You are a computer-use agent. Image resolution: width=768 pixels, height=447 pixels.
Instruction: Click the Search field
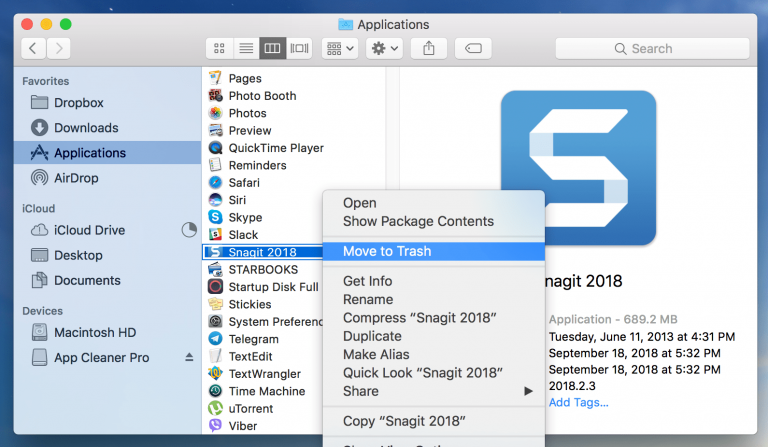tap(652, 48)
